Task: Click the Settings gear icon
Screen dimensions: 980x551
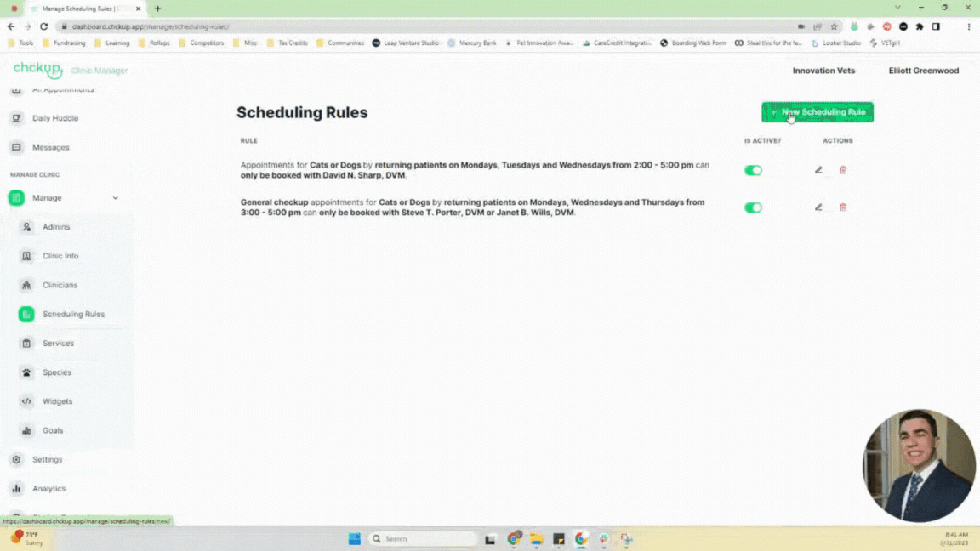Action: pos(16,460)
